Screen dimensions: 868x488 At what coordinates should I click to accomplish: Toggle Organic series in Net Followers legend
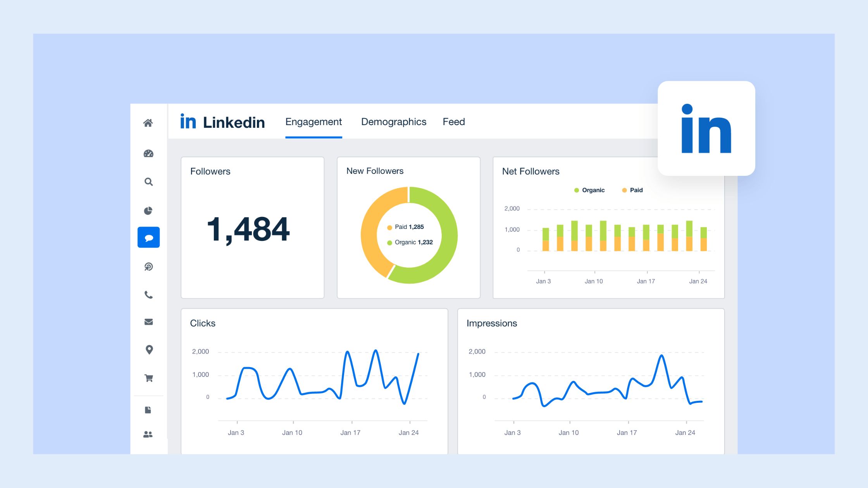coord(589,190)
